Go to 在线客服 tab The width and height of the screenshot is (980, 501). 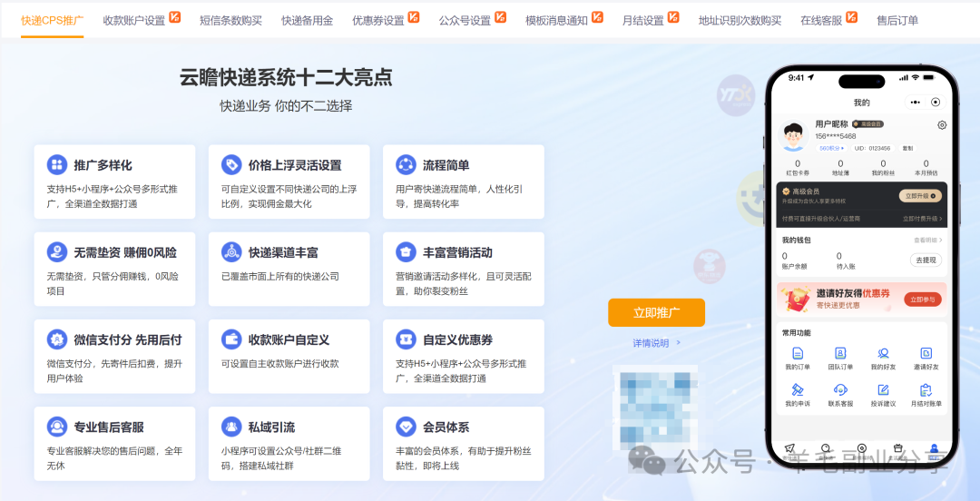point(821,21)
